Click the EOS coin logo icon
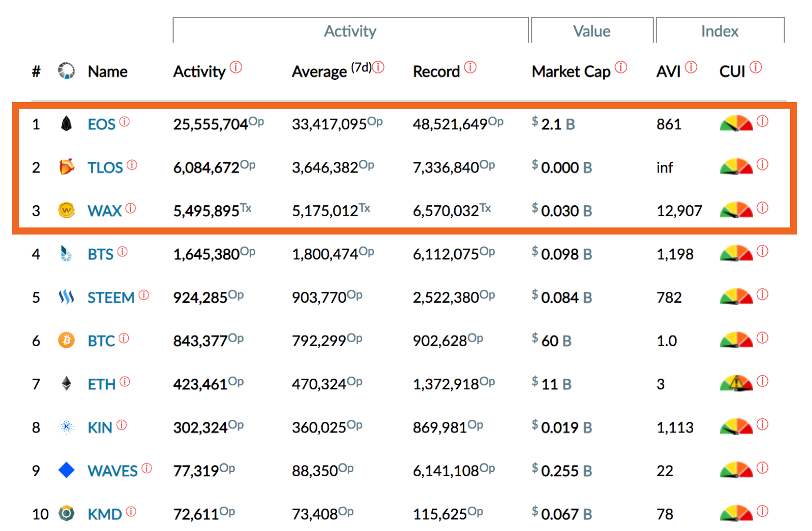812x531 pixels. point(66,123)
